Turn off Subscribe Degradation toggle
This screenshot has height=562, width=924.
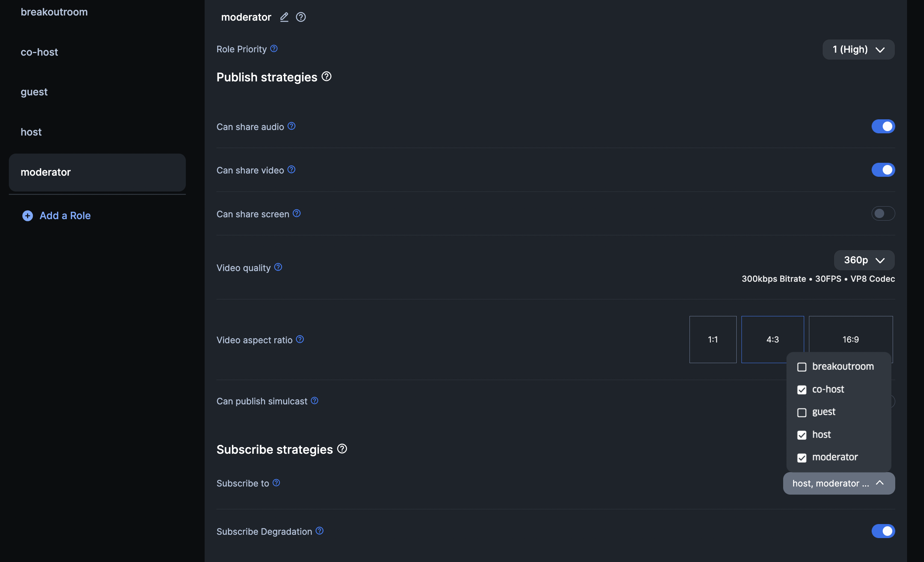[x=883, y=531]
